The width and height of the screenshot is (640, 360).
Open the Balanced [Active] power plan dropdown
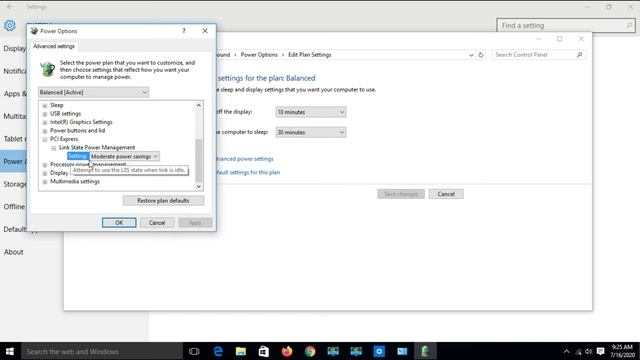pyautogui.click(x=93, y=92)
